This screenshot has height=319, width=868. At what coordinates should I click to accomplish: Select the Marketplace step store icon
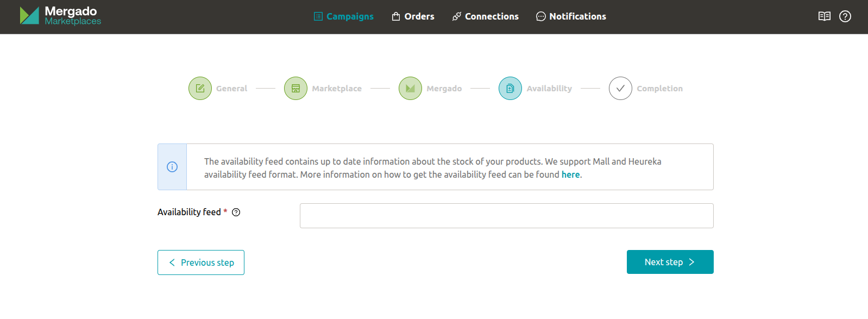click(x=295, y=89)
